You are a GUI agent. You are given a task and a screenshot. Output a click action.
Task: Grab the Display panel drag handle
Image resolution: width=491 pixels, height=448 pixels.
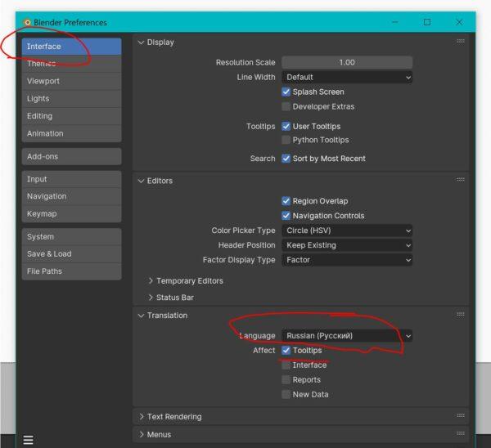pos(460,42)
